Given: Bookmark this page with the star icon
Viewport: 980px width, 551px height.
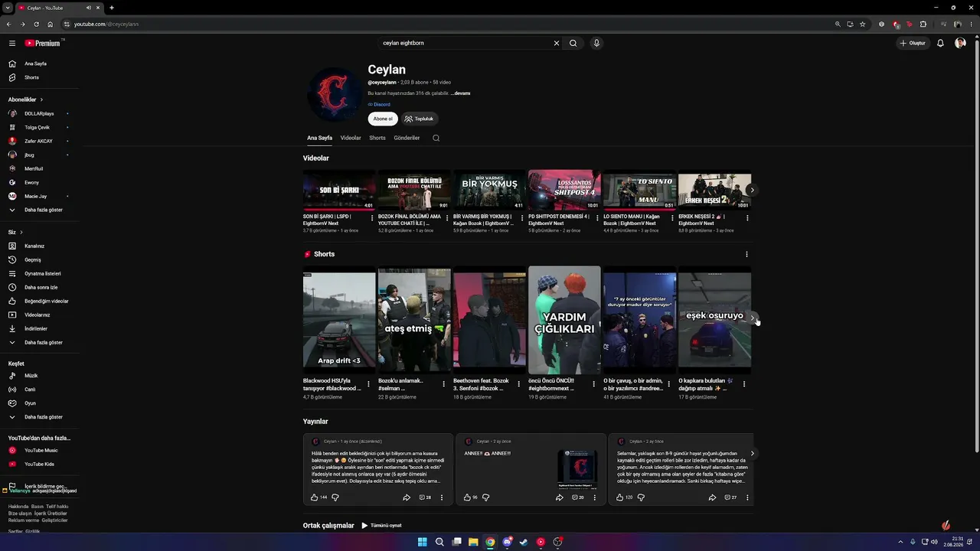Looking at the screenshot, I should coord(862,24).
